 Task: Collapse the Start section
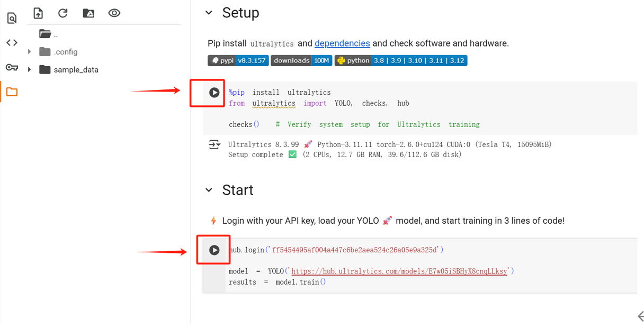(x=209, y=190)
